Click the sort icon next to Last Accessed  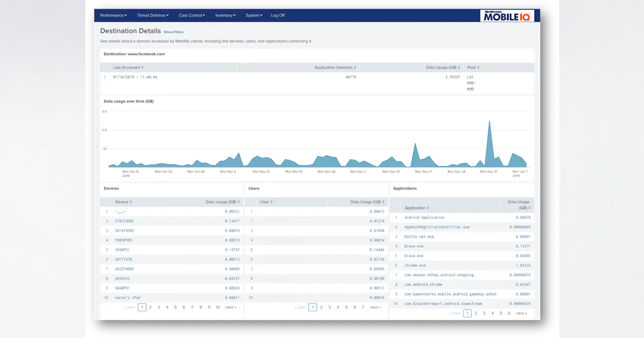pyautogui.click(x=143, y=67)
